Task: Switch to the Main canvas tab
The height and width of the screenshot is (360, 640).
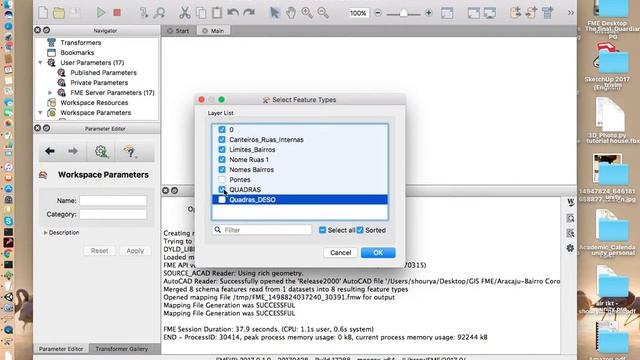Action: click(213, 31)
